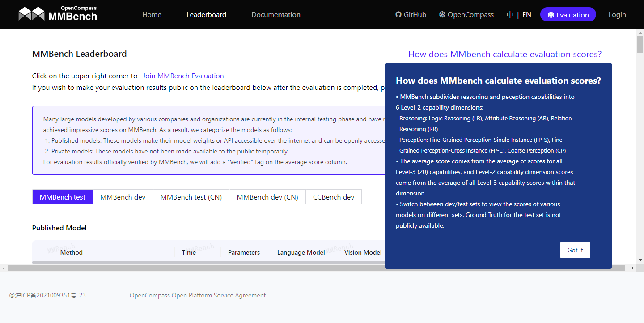Open the OpenCompass link in header
Viewport: 644px width, 323px height.
tap(466, 14)
